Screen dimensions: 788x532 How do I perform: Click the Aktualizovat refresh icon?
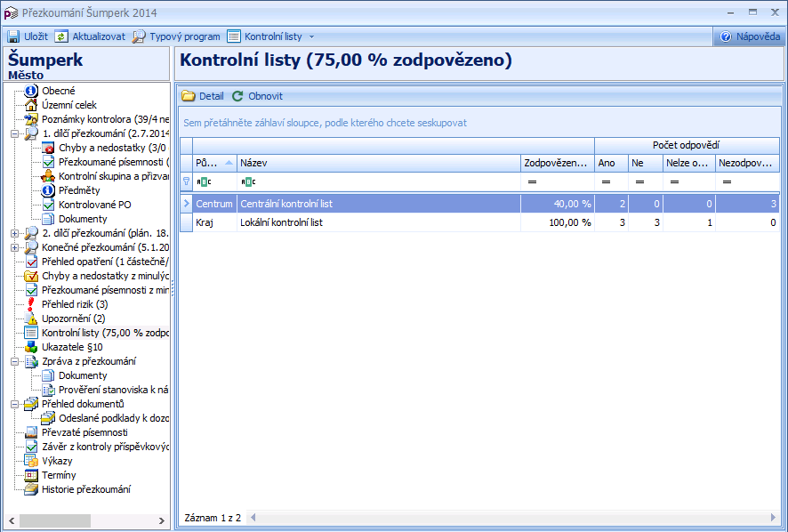pos(61,36)
